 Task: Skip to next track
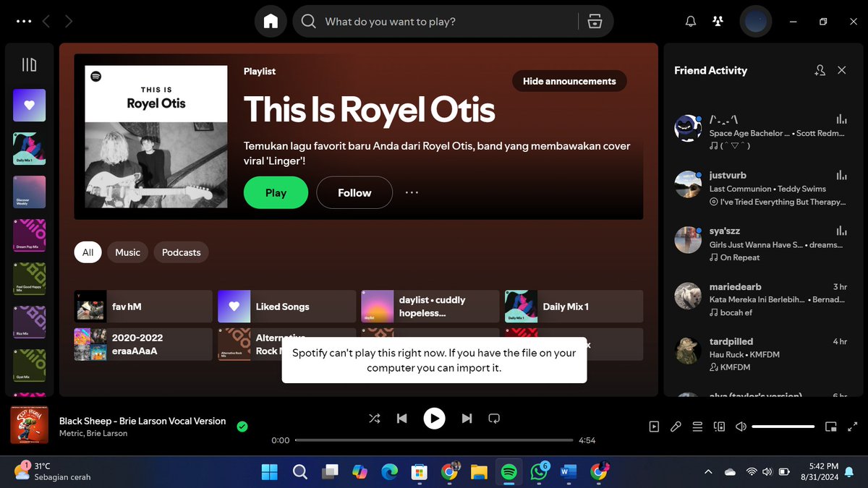[467, 418]
